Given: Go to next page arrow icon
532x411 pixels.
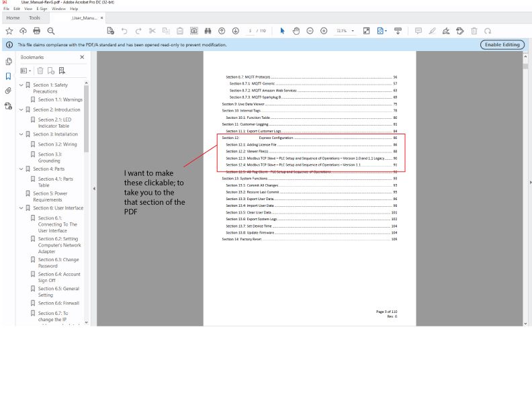Looking at the screenshot, I should pos(236,31).
